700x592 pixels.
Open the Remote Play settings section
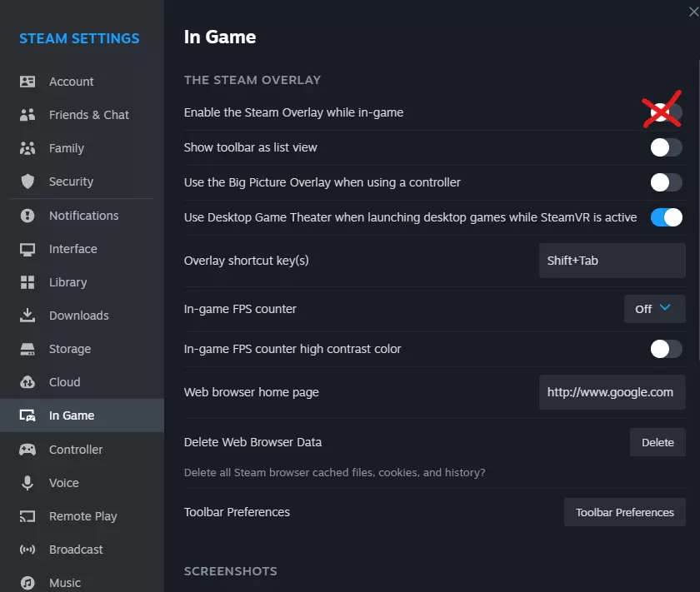tap(82, 516)
